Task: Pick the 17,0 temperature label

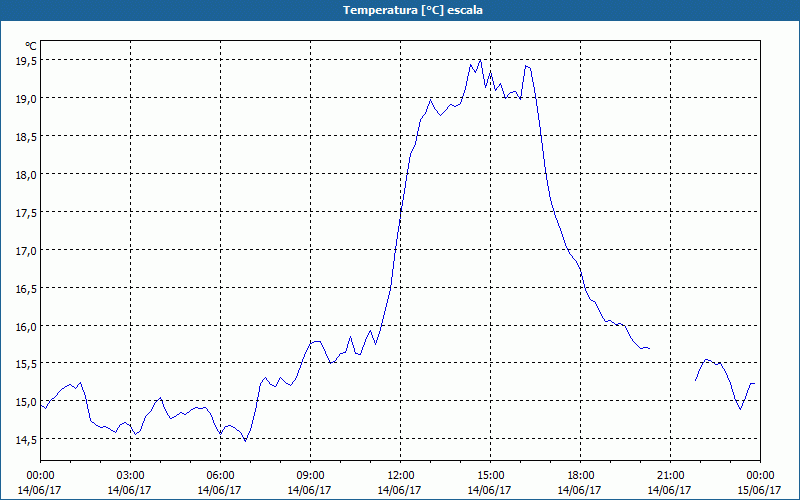Action: (x=26, y=251)
